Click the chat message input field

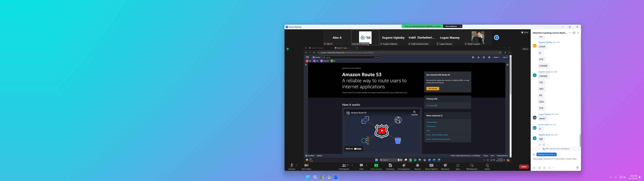pos(555,159)
